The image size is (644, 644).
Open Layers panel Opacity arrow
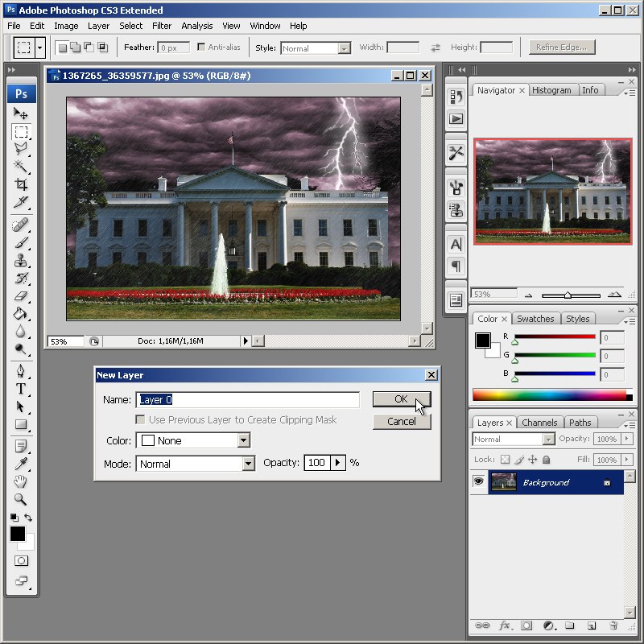tap(627, 439)
